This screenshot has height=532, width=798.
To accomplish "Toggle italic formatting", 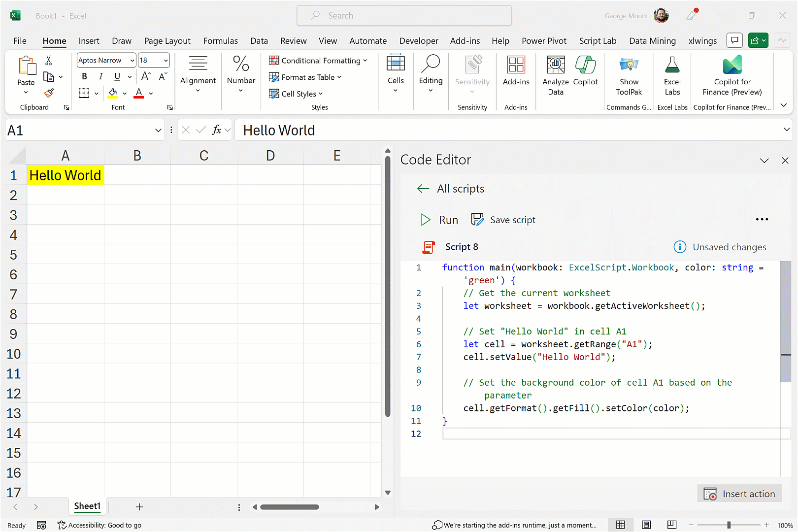I will 100,76.
